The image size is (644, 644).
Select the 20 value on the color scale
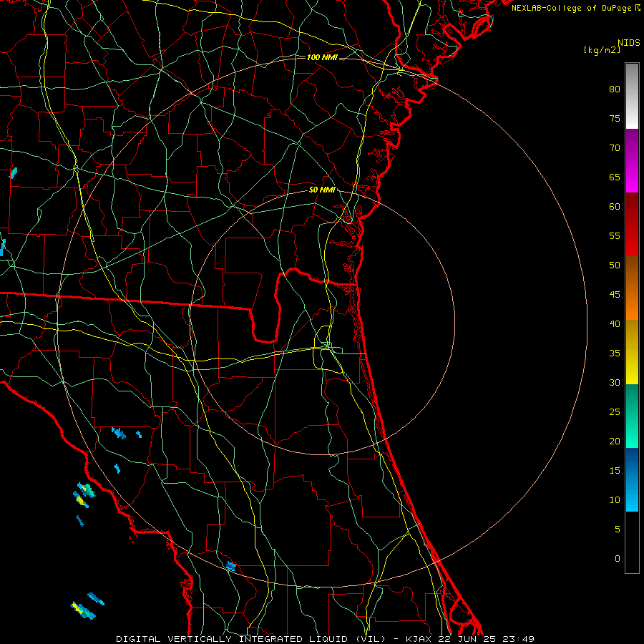coord(615,441)
